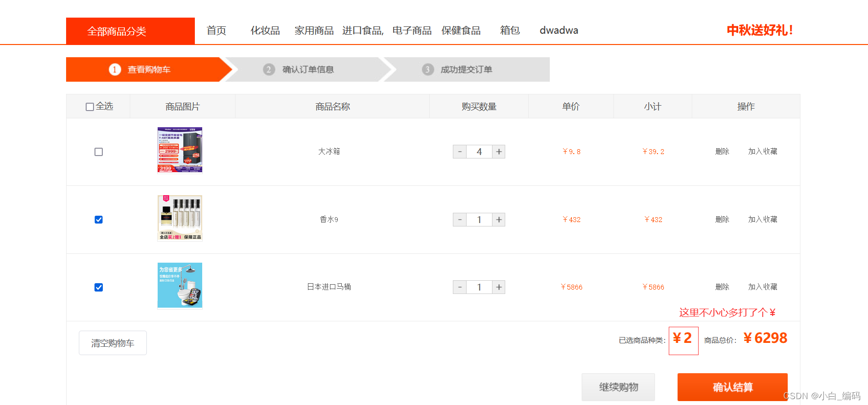Decrease quantity of 香水9 with minus
Screen dimensions: 868x405
(x=460, y=220)
